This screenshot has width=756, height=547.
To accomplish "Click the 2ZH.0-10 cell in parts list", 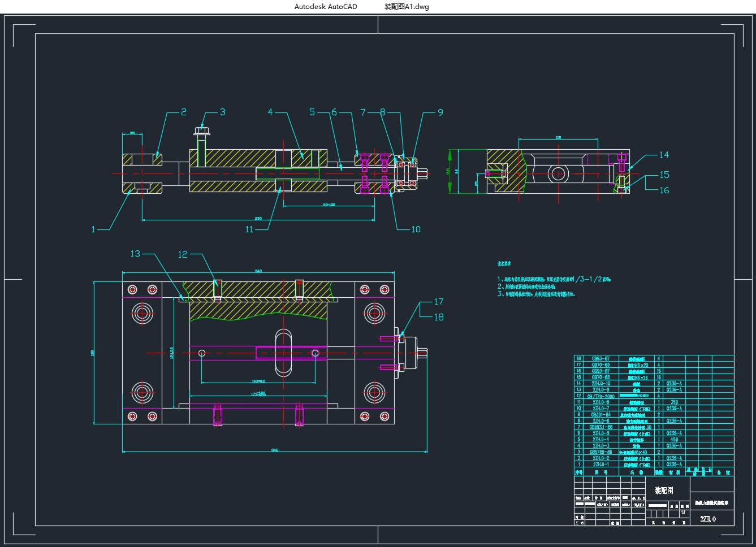I will tap(601, 384).
